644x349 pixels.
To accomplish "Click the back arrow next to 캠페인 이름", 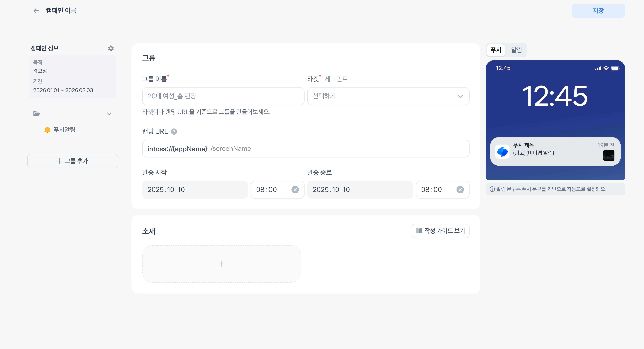I will point(36,11).
